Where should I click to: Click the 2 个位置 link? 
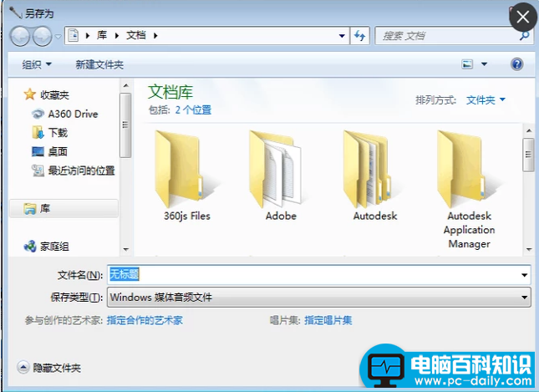[193, 110]
